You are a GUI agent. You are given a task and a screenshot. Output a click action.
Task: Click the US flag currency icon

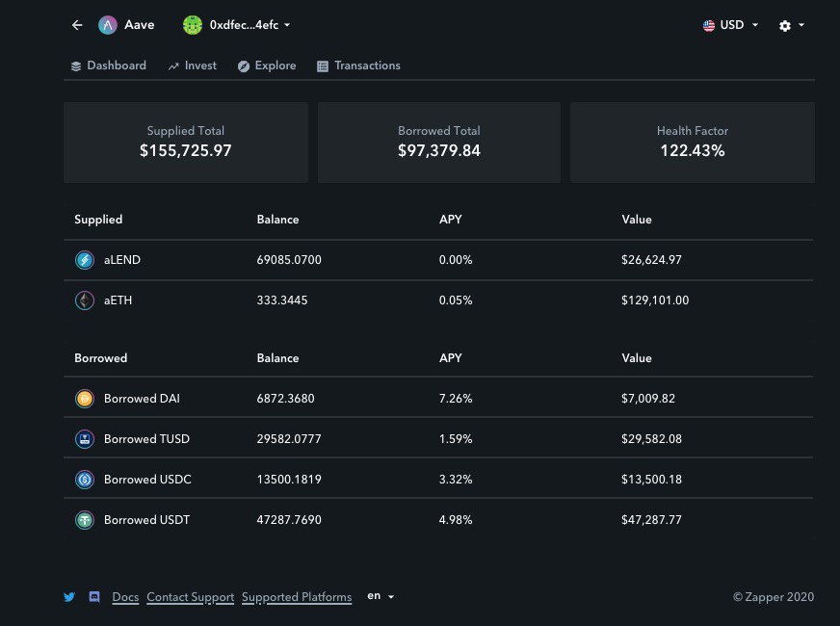click(x=709, y=26)
